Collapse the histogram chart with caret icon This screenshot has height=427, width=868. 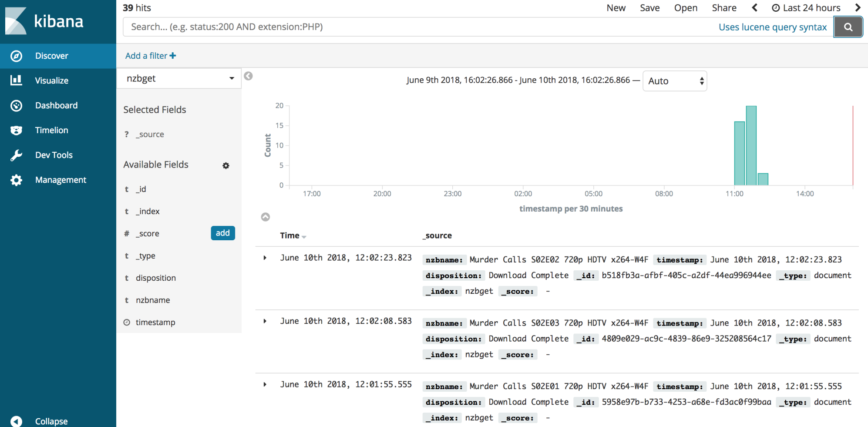[265, 217]
